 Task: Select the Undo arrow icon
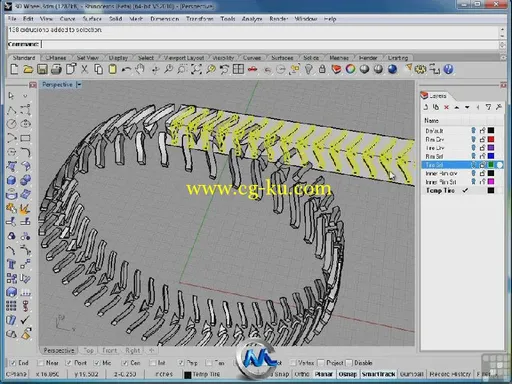(x=126, y=69)
